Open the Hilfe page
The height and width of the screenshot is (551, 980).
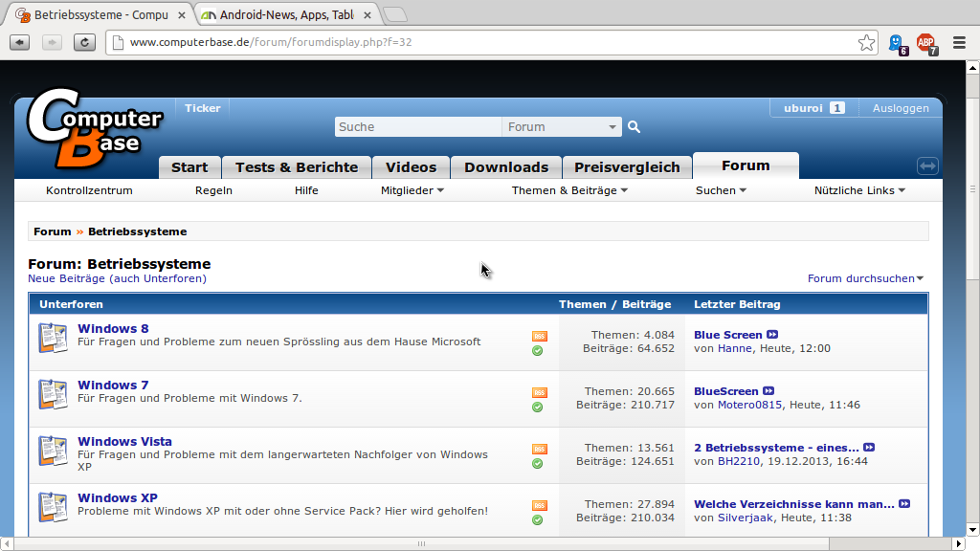[306, 190]
